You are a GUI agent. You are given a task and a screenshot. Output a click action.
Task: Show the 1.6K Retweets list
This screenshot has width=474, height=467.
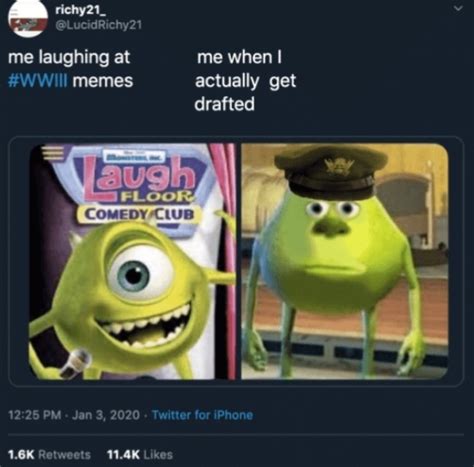pyautogui.click(x=49, y=455)
